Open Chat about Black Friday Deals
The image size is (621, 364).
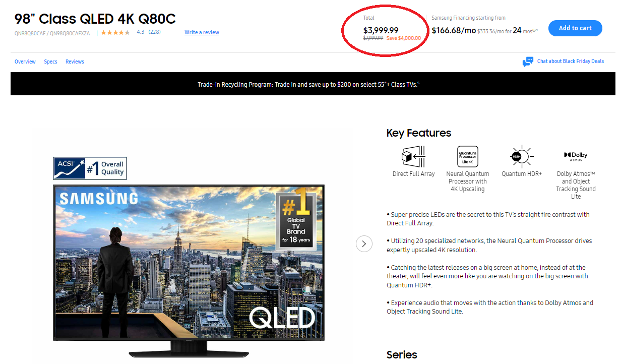coord(570,62)
